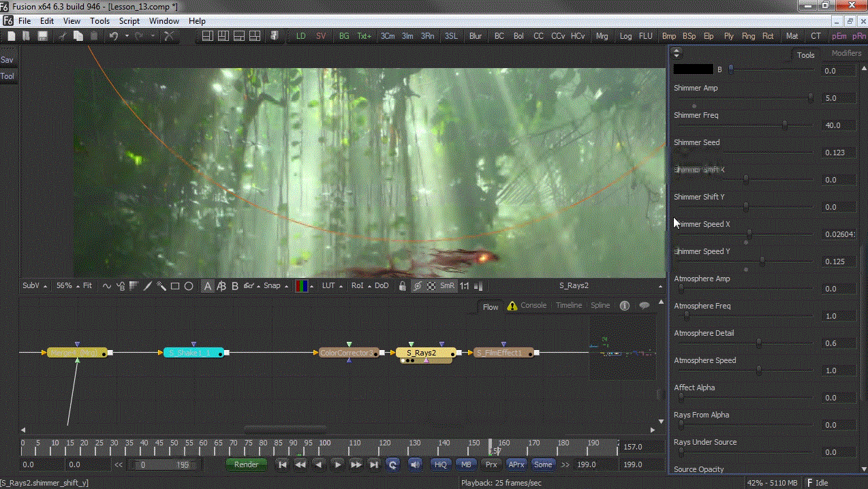Open the Tools menu
The width and height of the screenshot is (868, 489).
[99, 21]
